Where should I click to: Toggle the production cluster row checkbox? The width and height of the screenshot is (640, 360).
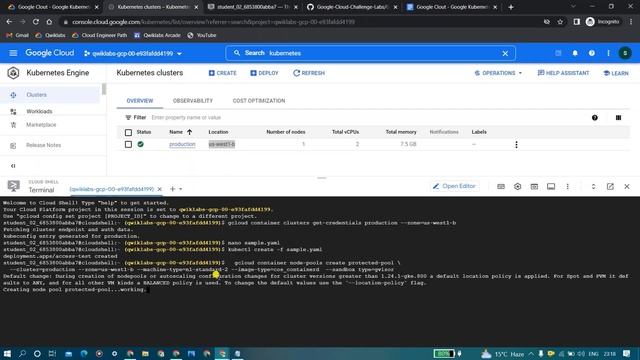(x=128, y=144)
